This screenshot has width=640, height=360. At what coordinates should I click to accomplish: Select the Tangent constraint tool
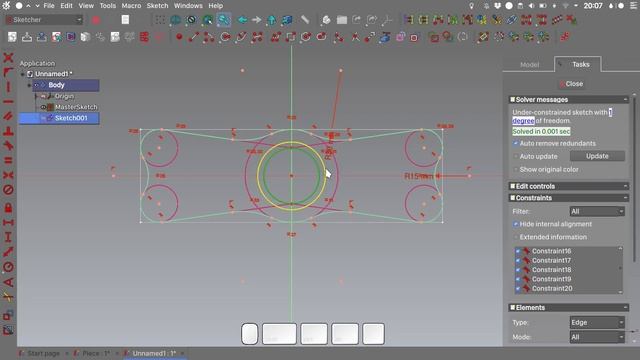pyautogui.click(x=8, y=145)
